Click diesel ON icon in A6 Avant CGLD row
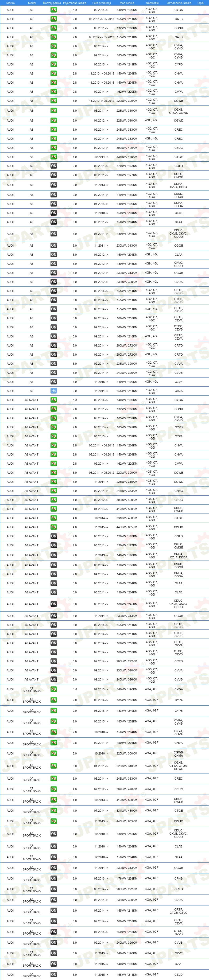This screenshot has width=209, height=980. [54, 536]
